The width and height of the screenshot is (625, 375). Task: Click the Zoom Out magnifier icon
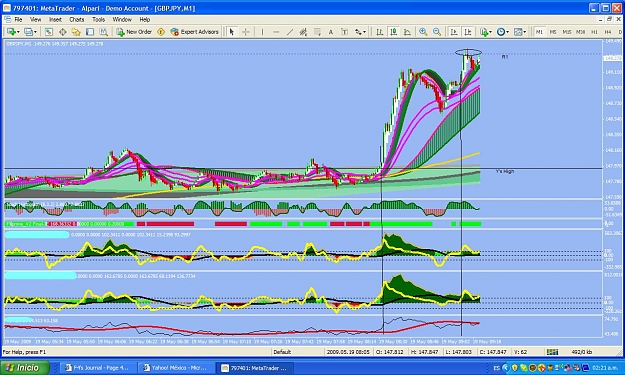[x=437, y=32]
